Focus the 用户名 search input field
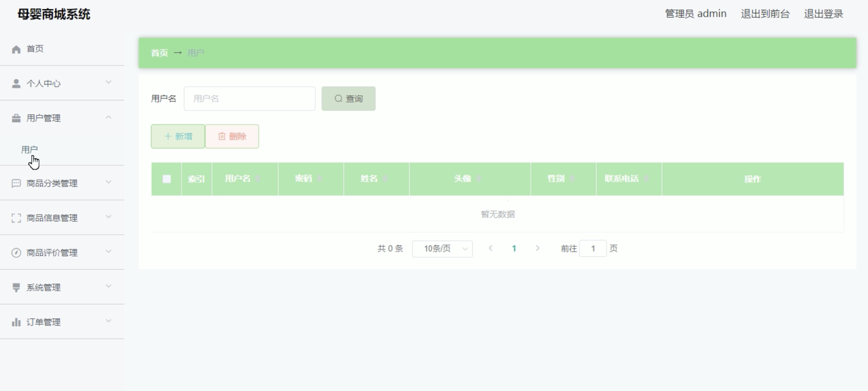 pyautogui.click(x=249, y=99)
